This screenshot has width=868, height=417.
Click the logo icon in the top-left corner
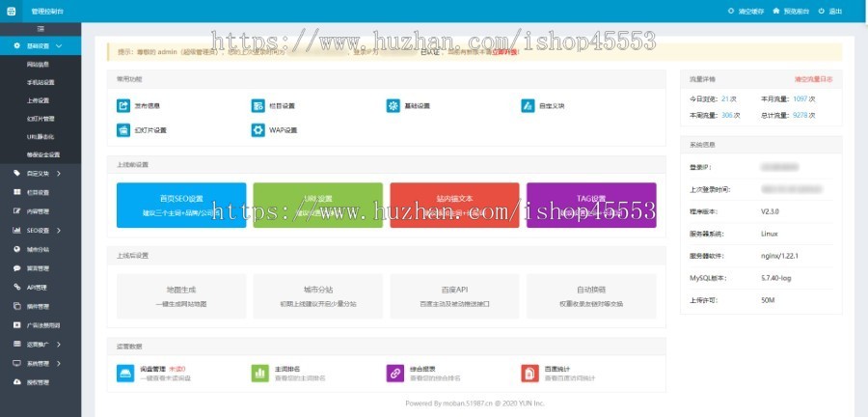[x=11, y=11]
